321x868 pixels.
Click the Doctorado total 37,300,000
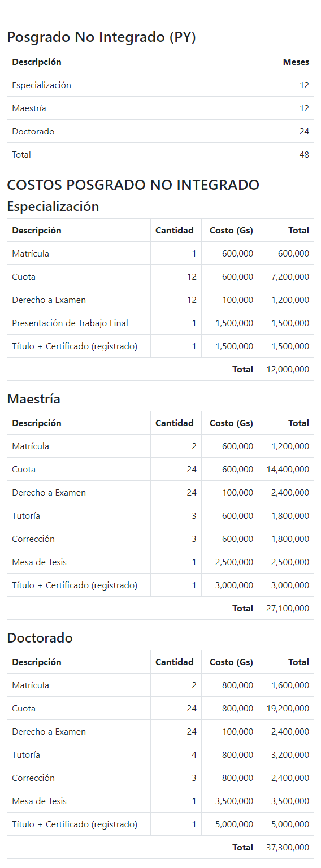tap(288, 847)
